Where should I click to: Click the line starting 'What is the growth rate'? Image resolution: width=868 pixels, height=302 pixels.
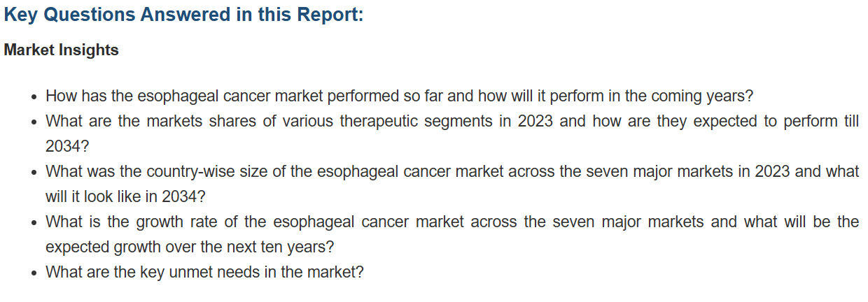452,222
